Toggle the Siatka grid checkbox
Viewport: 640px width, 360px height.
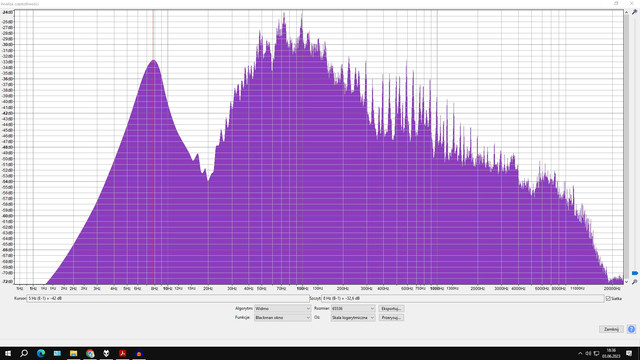[608, 298]
